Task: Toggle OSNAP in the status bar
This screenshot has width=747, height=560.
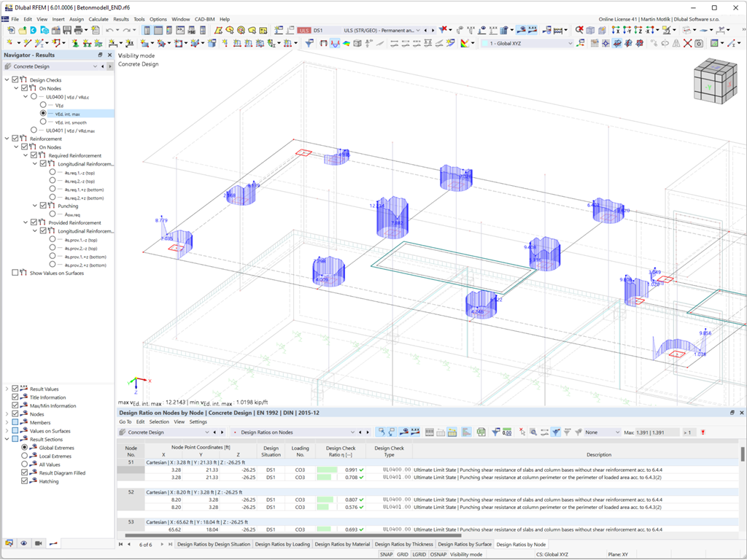Action: 438,555
